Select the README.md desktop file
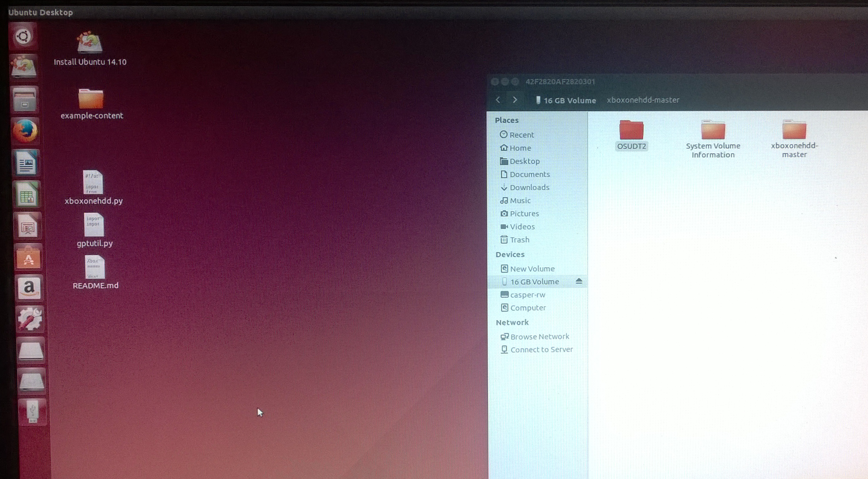This screenshot has height=479, width=868. click(x=95, y=267)
